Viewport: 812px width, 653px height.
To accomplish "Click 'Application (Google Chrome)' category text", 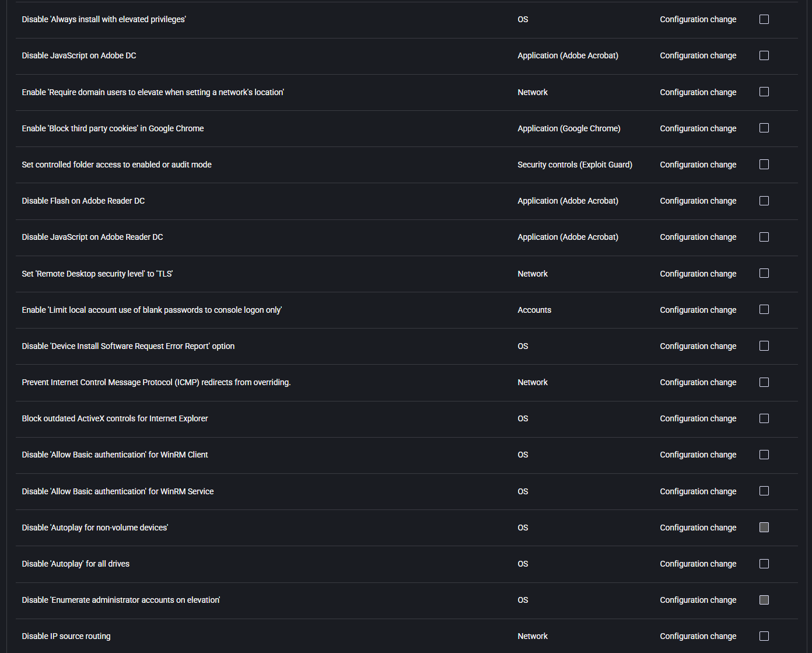I will pyautogui.click(x=569, y=128).
